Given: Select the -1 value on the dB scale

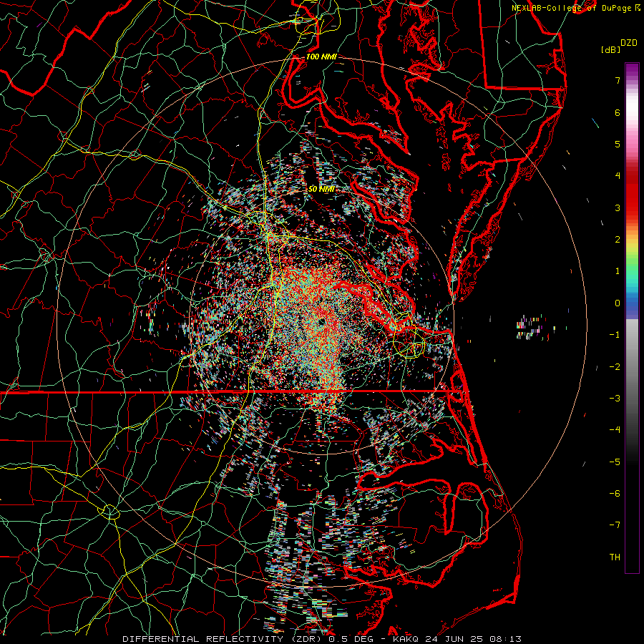Looking at the screenshot, I should click(x=615, y=335).
